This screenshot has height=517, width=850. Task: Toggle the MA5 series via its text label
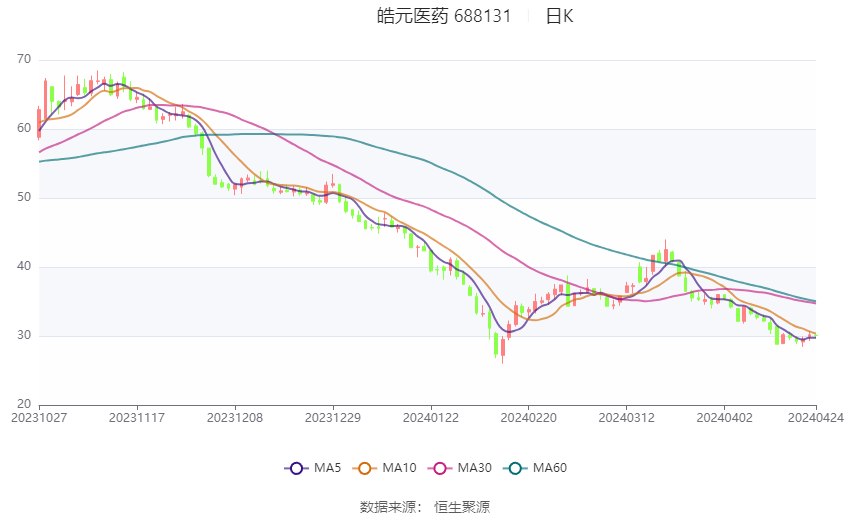pos(327,468)
